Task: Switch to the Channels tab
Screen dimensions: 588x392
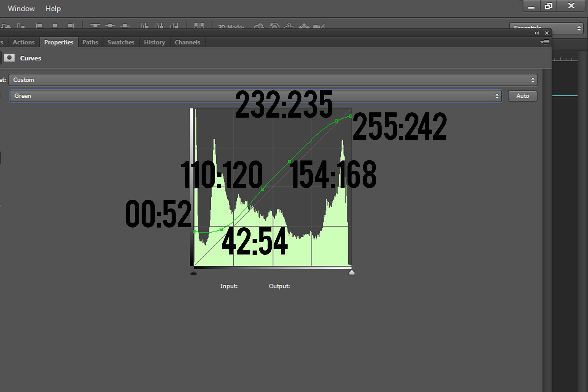Action: pyautogui.click(x=187, y=42)
